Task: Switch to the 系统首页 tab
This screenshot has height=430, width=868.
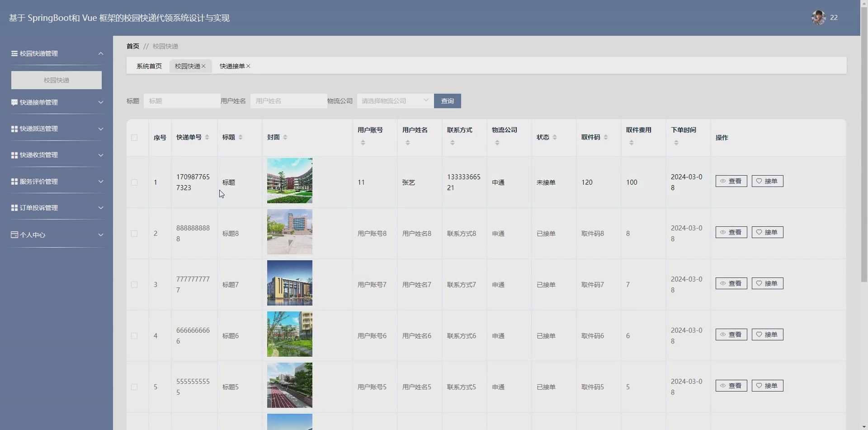Action: (x=149, y=66)
